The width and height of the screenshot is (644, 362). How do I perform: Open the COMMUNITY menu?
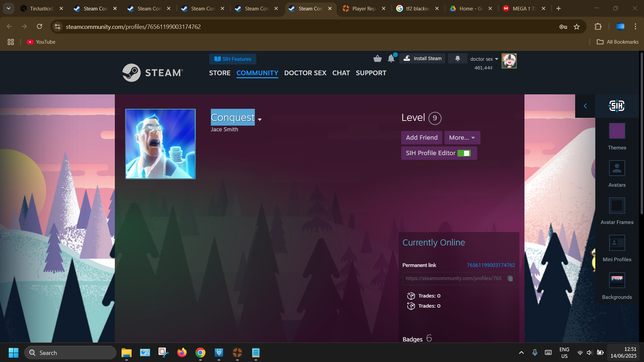coord(257,73)
